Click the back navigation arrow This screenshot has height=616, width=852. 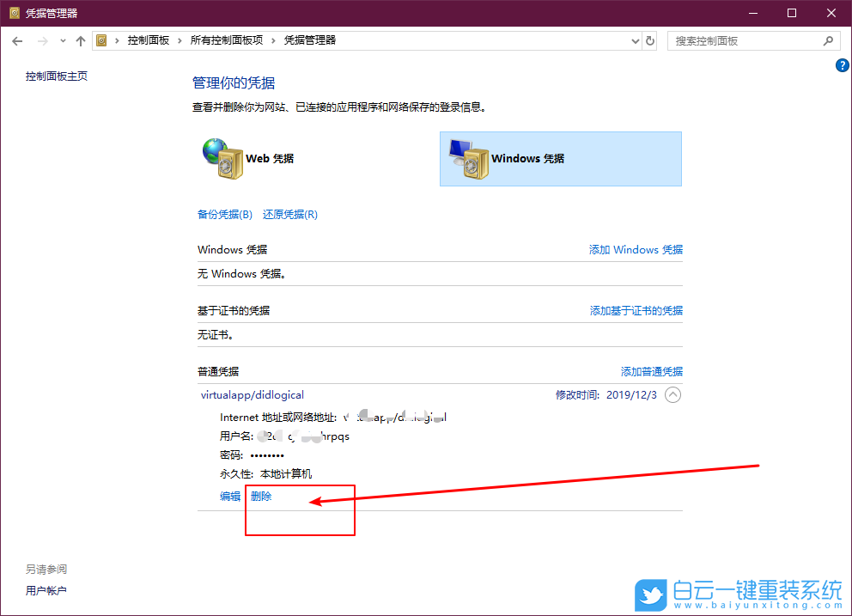pos(17,40)
